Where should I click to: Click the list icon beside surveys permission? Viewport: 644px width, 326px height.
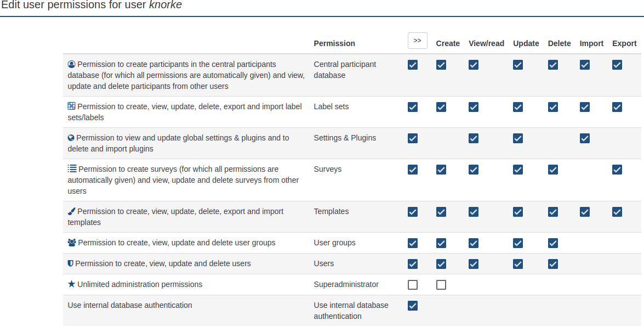point(72,169)
